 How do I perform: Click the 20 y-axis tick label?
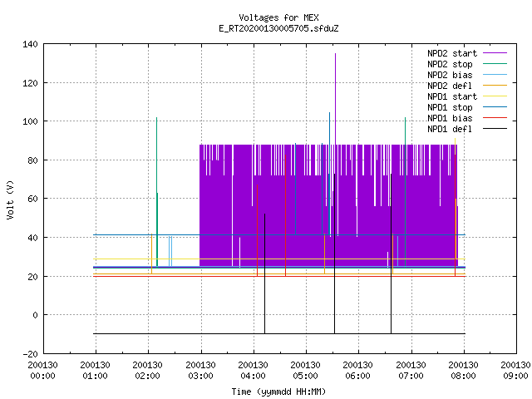(32, 277)
